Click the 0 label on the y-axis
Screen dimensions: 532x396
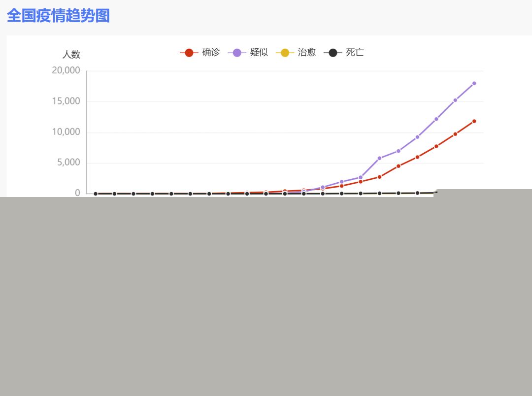pos(77,193)
